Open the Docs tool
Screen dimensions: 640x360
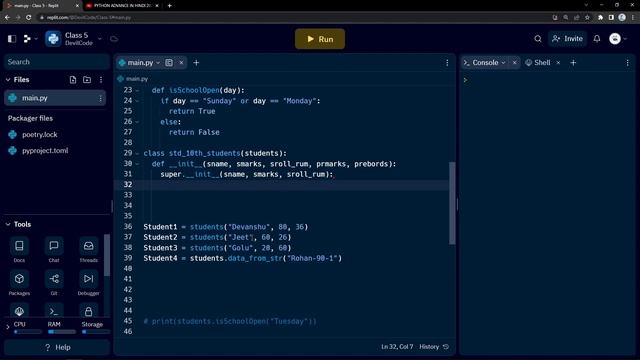[19, 250]
